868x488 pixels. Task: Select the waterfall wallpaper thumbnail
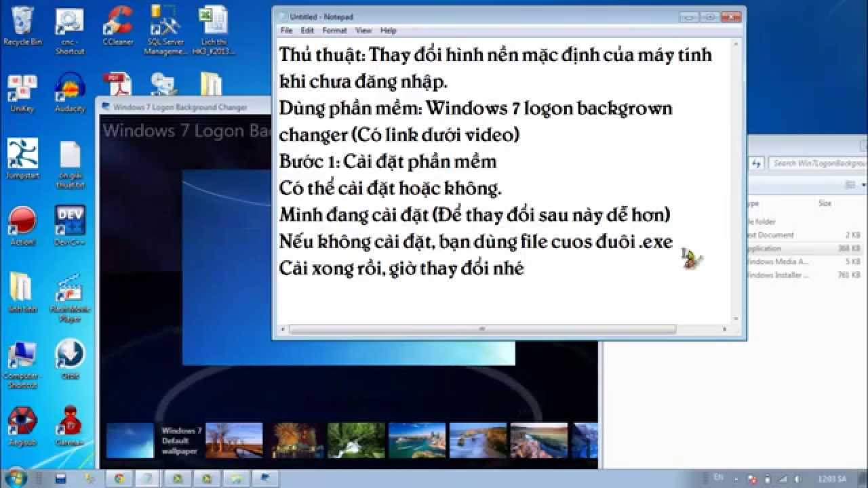coord(356,441)
